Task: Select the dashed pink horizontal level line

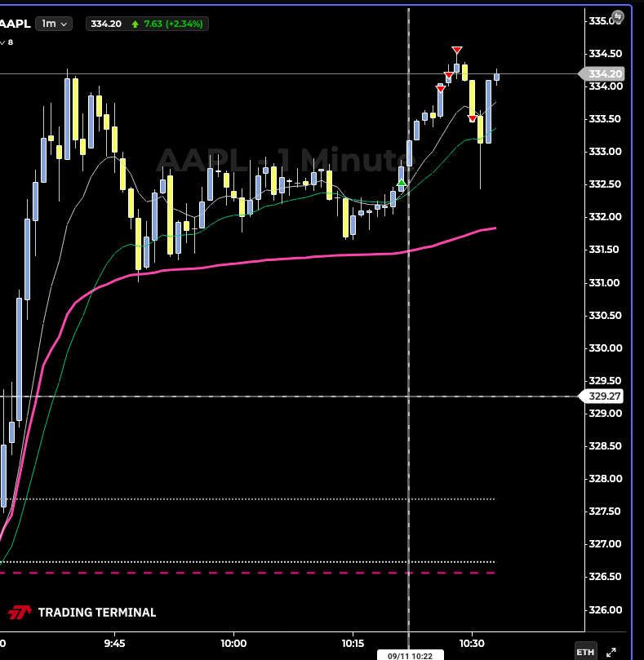Action: click(247, 573)
